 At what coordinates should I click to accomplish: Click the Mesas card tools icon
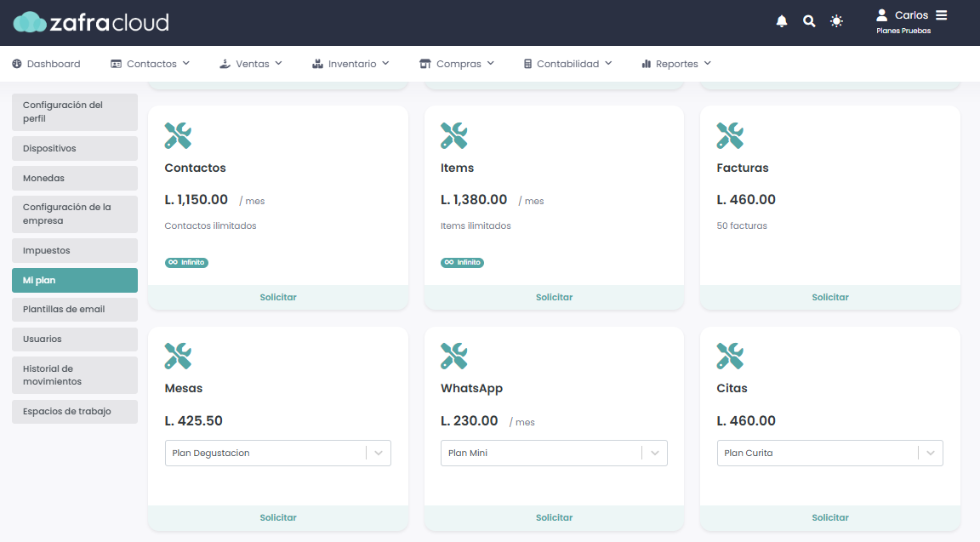coord(178,357)
